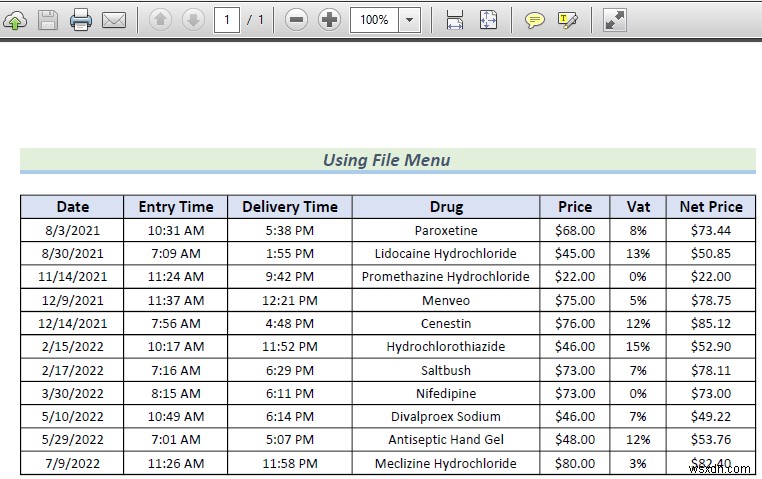Click the 7:01 AM entry time cell
This screenshot has height=479, width=762.
pyautogui.click(x=176, y=440)
